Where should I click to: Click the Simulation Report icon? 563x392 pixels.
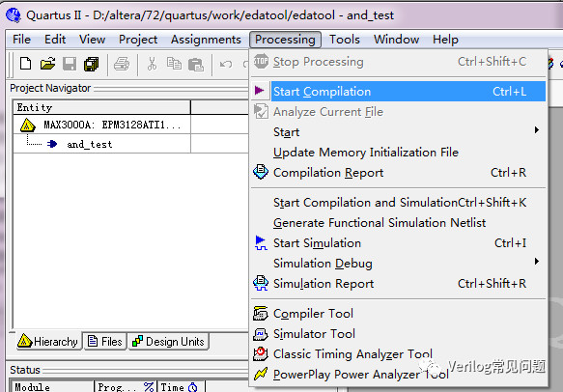point(261,283)
